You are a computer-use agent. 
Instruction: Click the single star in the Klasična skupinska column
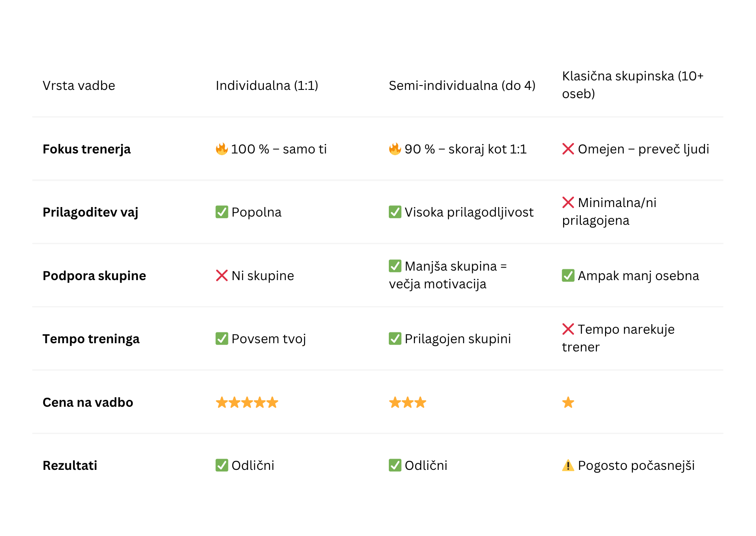pos(568,402)
